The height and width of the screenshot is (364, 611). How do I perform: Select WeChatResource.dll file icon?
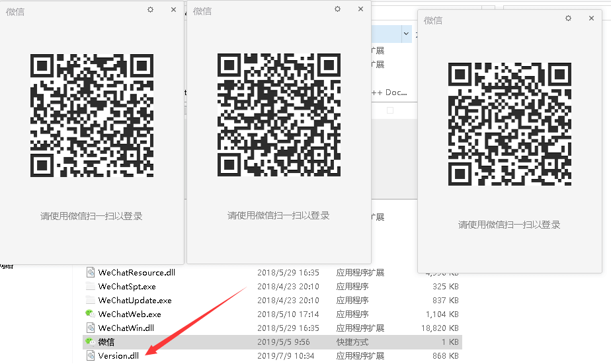(x=91, y=272)
